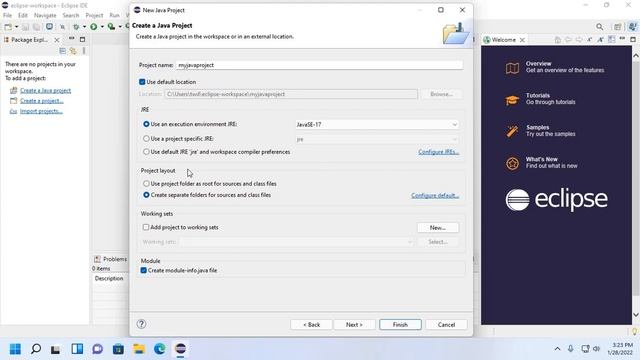Open Windows Start menu
Screen dimensions: 640x360
tap(15, 349)
